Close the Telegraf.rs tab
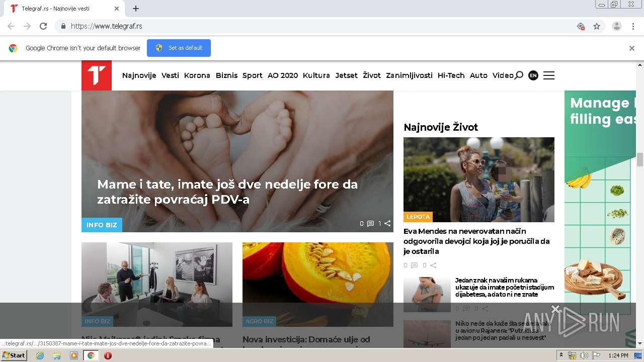The width and height of the screenshot is (644, 362). click(x=117, y=9)
